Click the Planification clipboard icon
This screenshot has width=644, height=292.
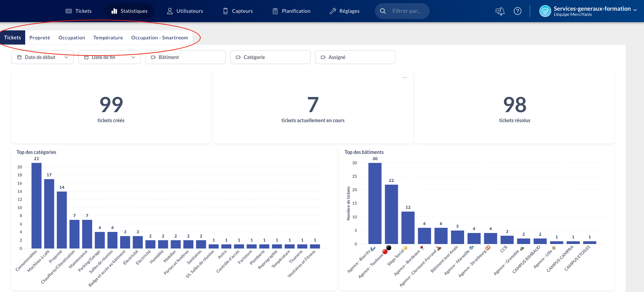coord(275,11)
